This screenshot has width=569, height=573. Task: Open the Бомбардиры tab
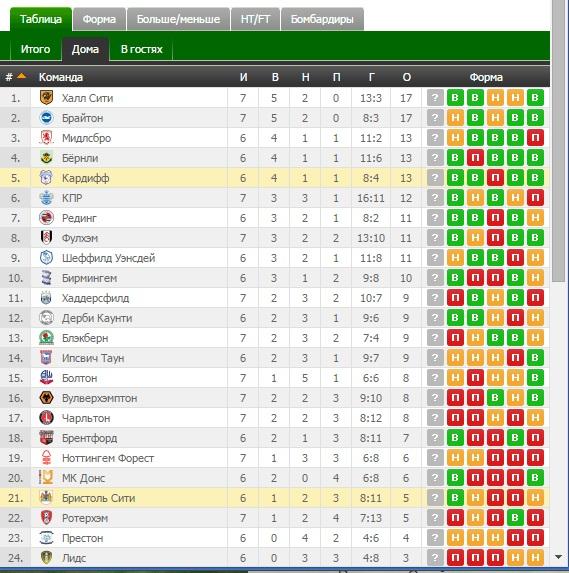[x=322, y=19]
